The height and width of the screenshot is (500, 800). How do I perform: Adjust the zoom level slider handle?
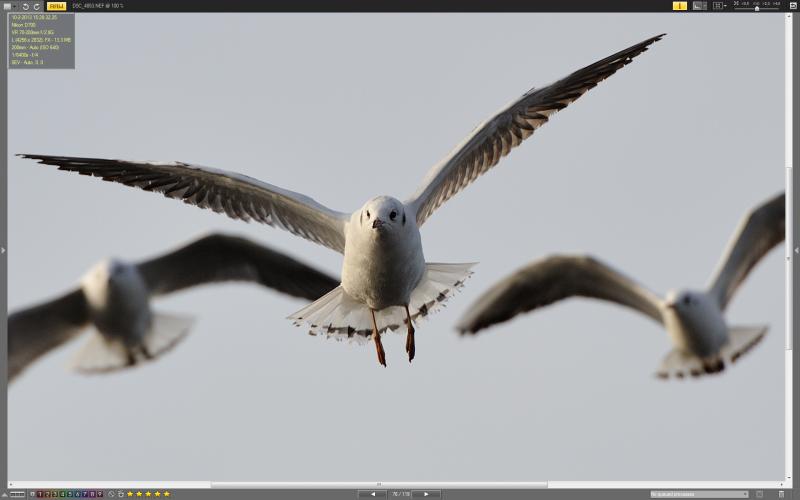757,9
